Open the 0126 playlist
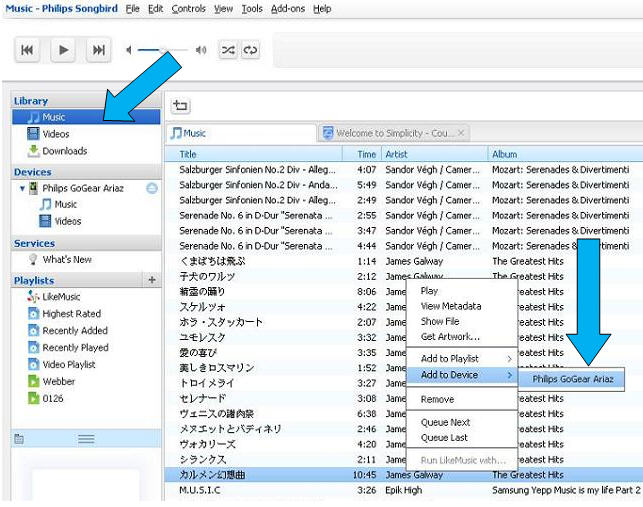643x507 pixels. point(52,398)
